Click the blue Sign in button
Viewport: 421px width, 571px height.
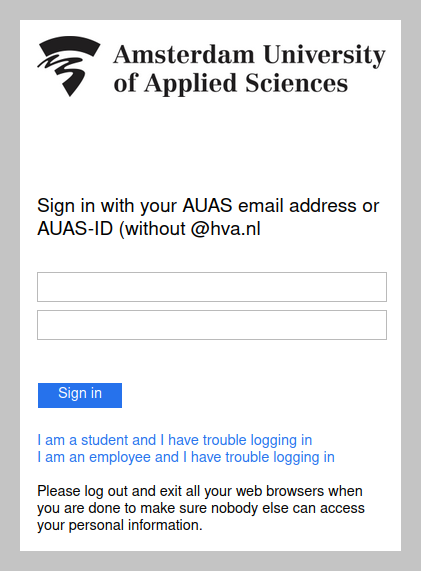[x=80, y=395]
